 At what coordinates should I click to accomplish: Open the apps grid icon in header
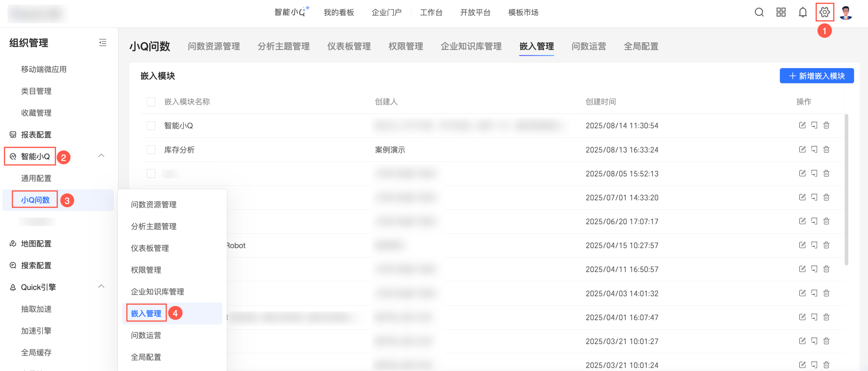click(781, 12)
